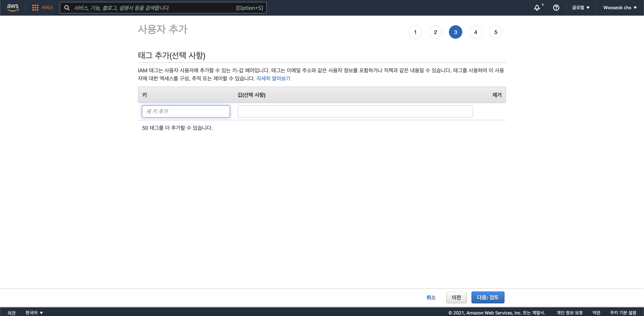644x316 pixels.
Task: Open the Wooseok cho account menu
Action: (x=620, y=8)
